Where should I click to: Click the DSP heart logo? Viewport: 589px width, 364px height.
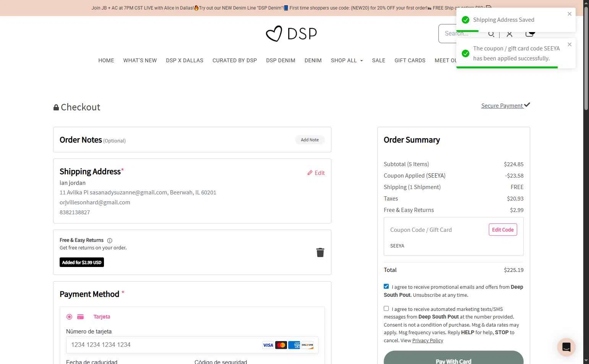click(291, 34)
